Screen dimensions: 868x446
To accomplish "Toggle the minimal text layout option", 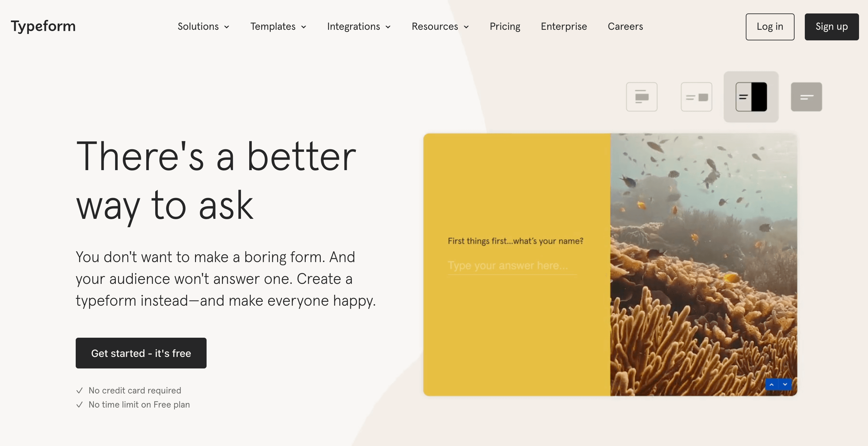I will tap(806, 97).
